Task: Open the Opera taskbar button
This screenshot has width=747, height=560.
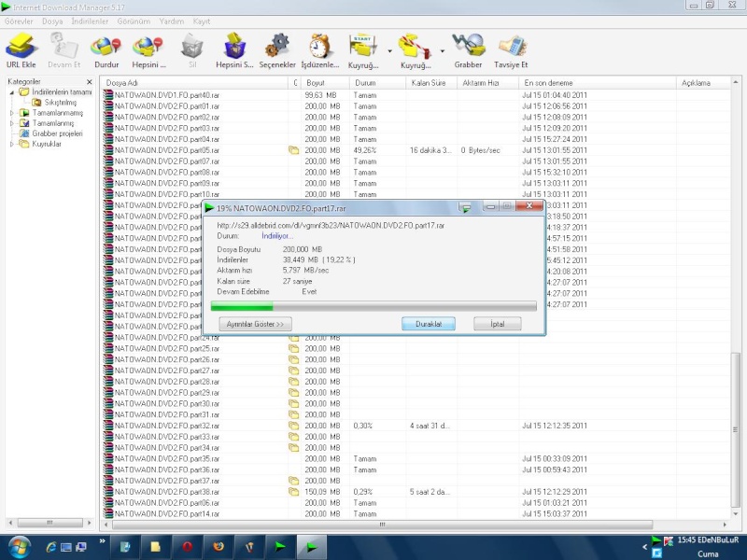Action: (187, 547)
